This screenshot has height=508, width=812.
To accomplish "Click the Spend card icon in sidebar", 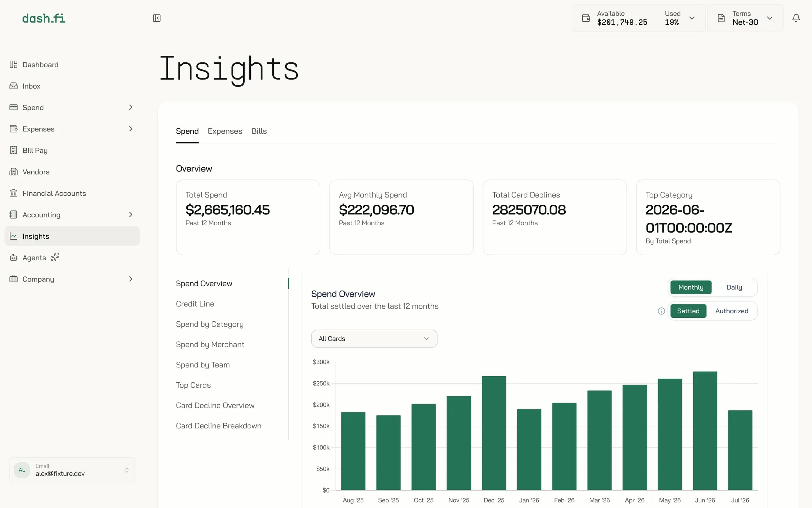I will (x=14, y=107).
